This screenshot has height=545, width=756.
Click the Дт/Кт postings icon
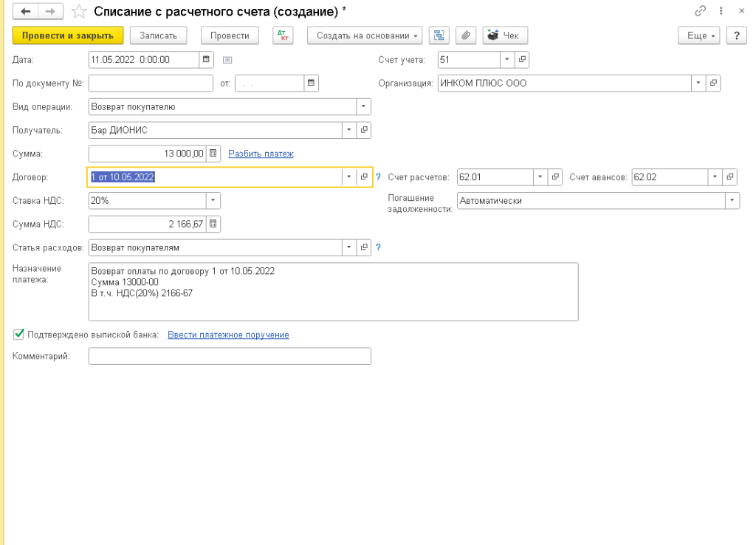283,35
